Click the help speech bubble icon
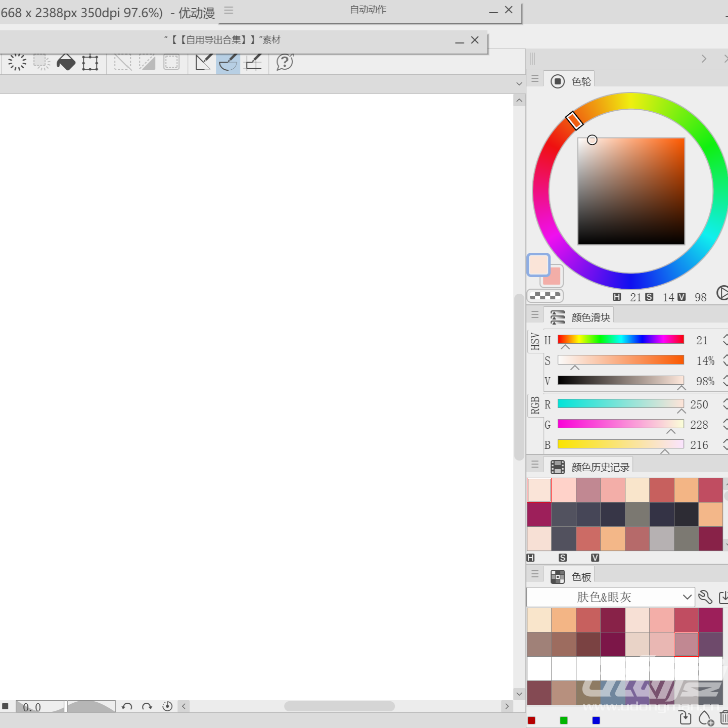Image resolution: width=728 pixels, height=728 pixels. click(285, 62)
